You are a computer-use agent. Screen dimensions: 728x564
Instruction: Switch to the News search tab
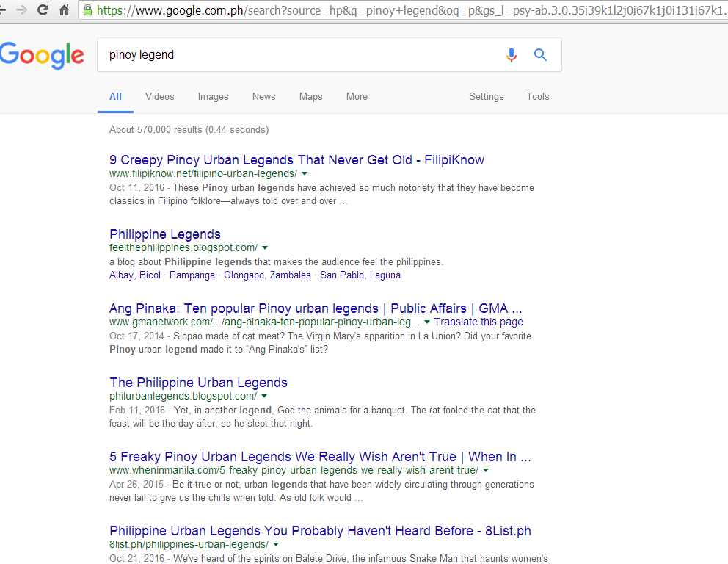click(x=263, y=96)
